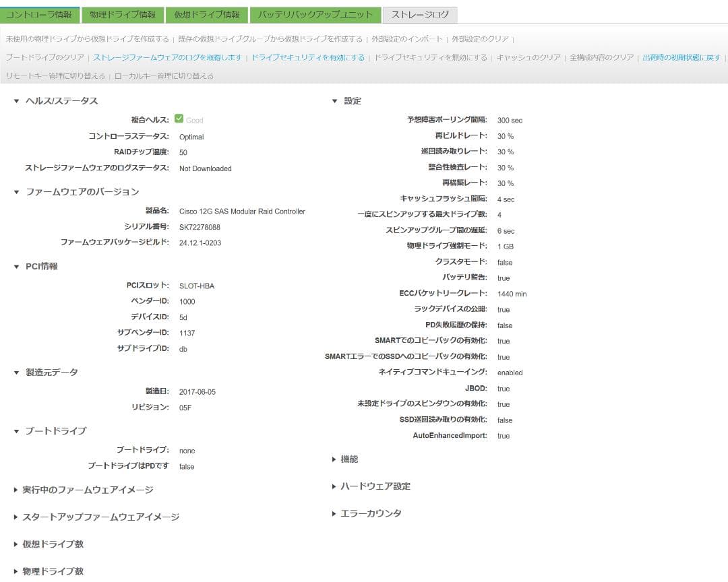Click the green Good composite health icon
This screenshot has width=728, height=582.
[x=179, y=118]
